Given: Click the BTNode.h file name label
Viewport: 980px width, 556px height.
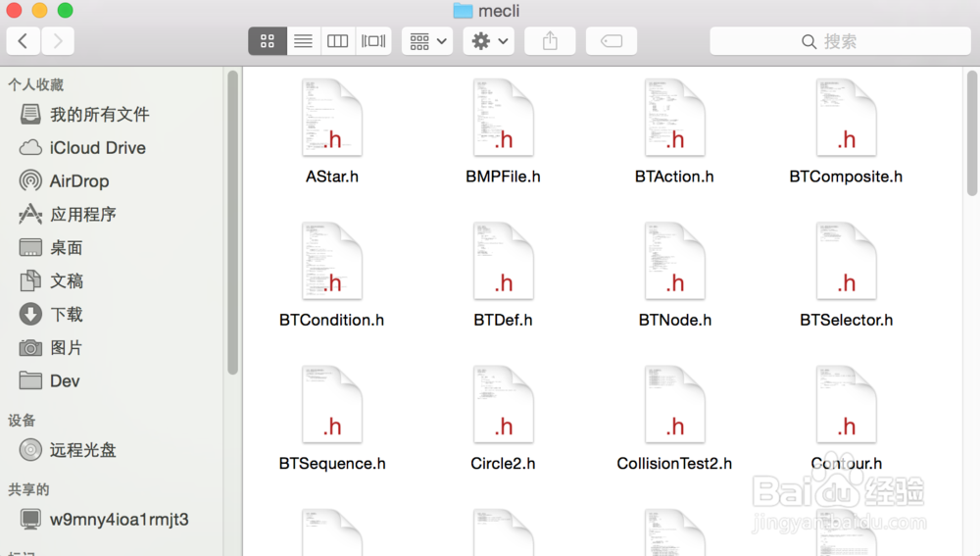Looking at the screenshot, I should tap(675, 321).
